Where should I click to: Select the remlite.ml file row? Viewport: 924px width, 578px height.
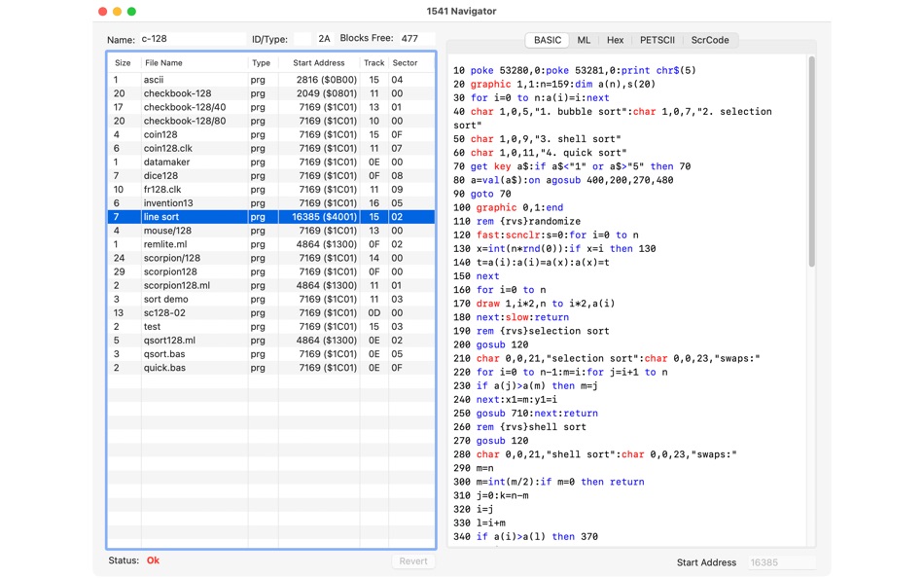tap(271, 244)
